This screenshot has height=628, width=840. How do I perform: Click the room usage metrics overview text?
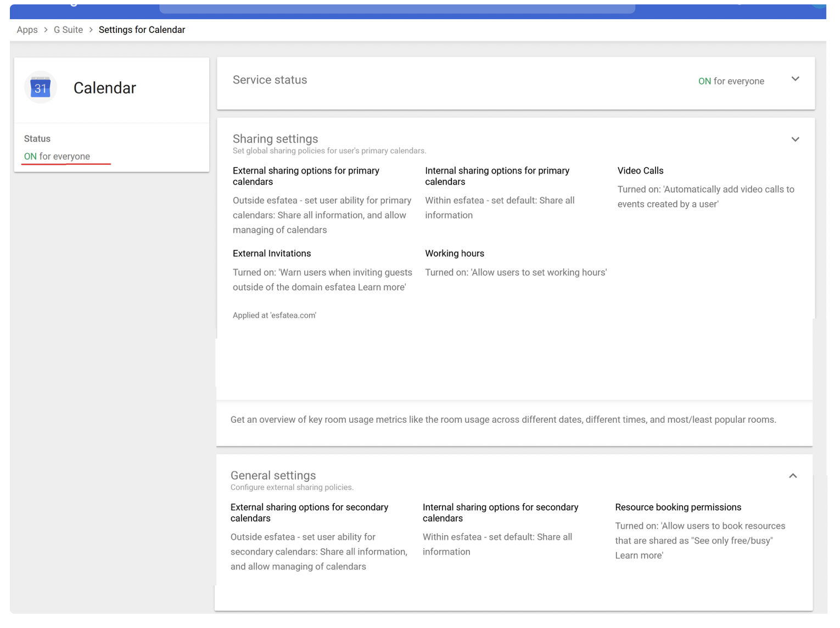pyautogui.click(x=503, y=420)
